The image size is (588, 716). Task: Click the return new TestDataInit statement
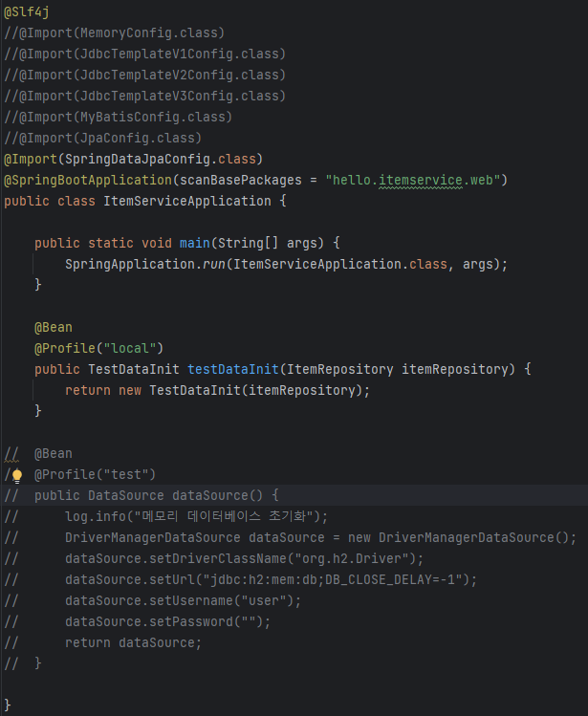(217, 390)
